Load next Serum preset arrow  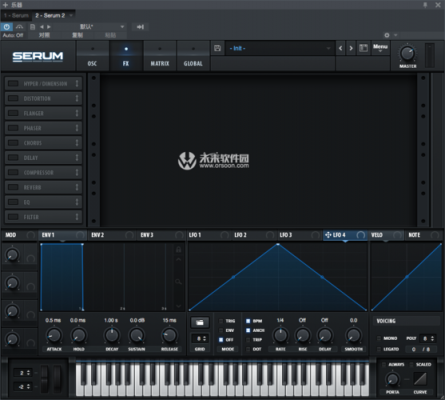coord(351,48)
